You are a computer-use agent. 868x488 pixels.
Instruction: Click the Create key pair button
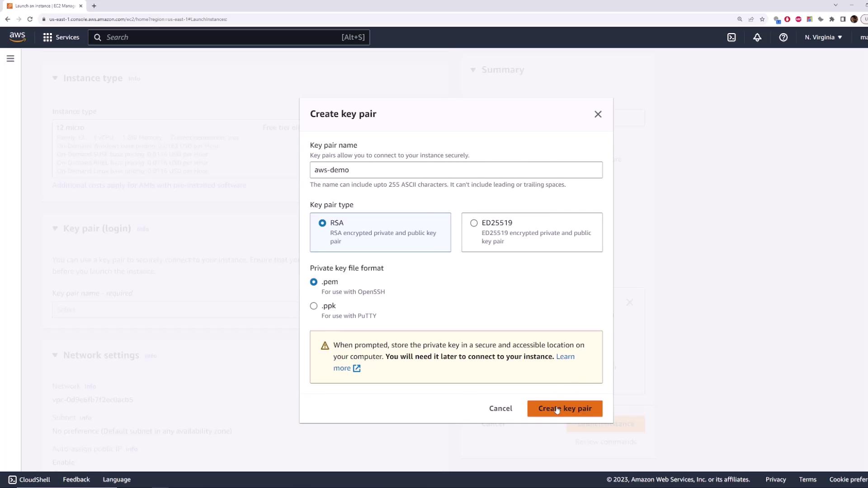[565, 408]
